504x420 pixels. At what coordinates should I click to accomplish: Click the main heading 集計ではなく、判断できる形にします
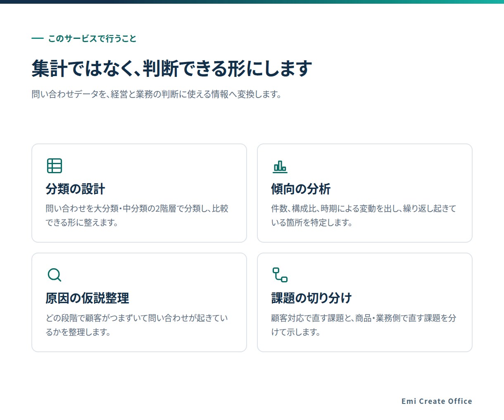(172, 68)
